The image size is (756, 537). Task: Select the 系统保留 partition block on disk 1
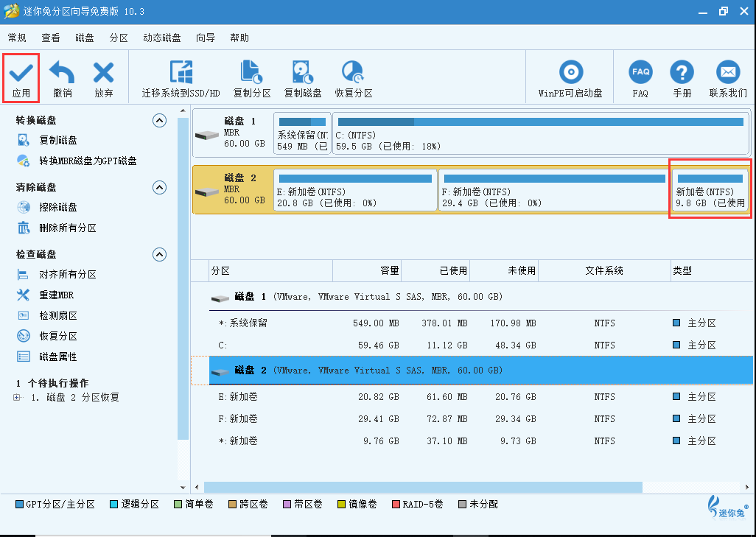302,133
